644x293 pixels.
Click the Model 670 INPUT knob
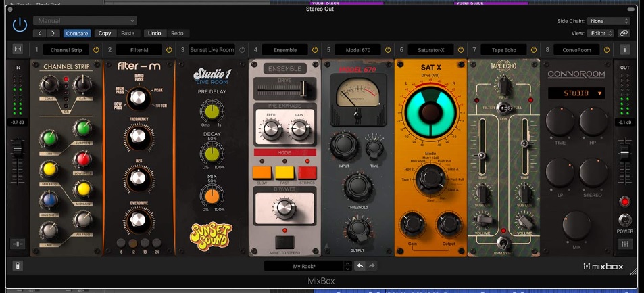(x=344, y=147)
